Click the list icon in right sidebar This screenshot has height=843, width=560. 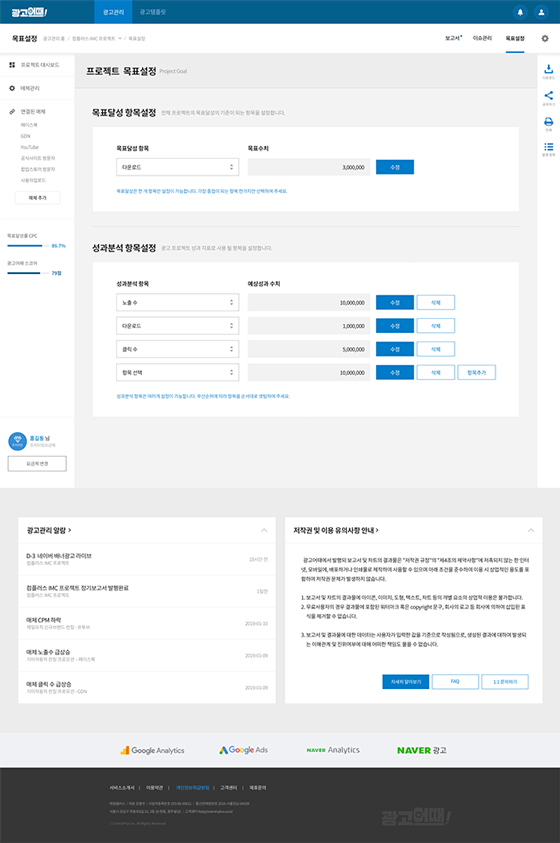(548, 147)
